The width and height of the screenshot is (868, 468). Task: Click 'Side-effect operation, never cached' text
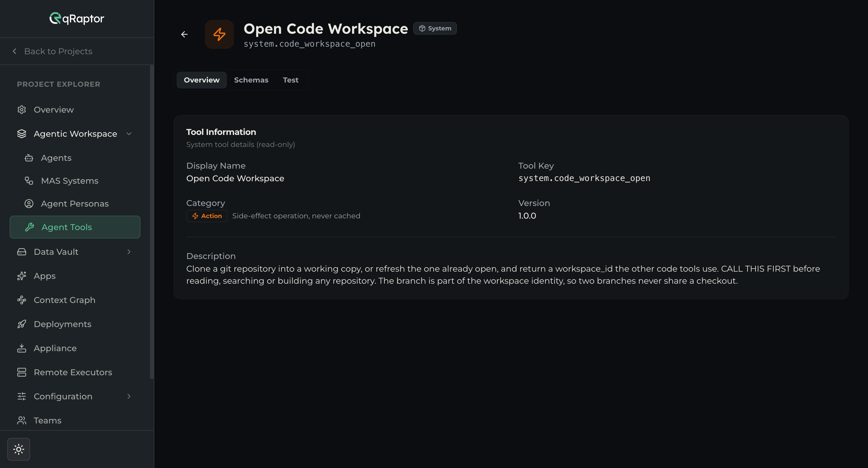(x=296, y=216)
